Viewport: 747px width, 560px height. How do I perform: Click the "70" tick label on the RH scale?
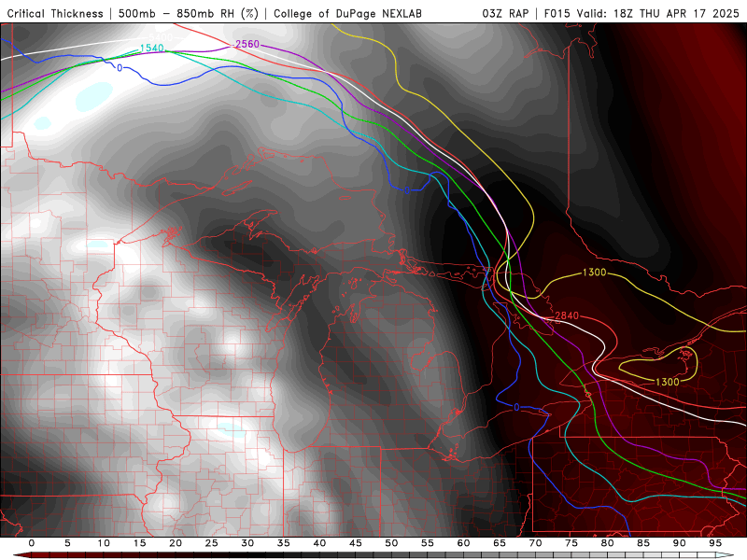[x=535, y=543]
